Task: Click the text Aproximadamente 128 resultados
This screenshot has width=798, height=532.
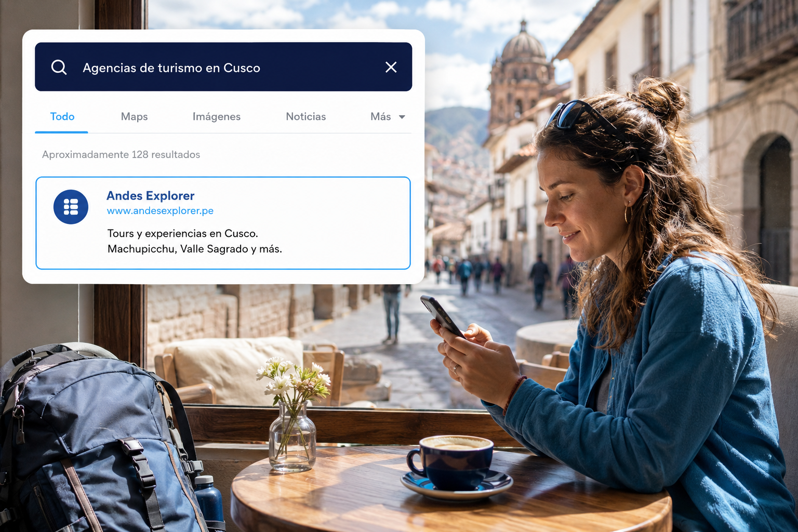Action: (121, 155)
